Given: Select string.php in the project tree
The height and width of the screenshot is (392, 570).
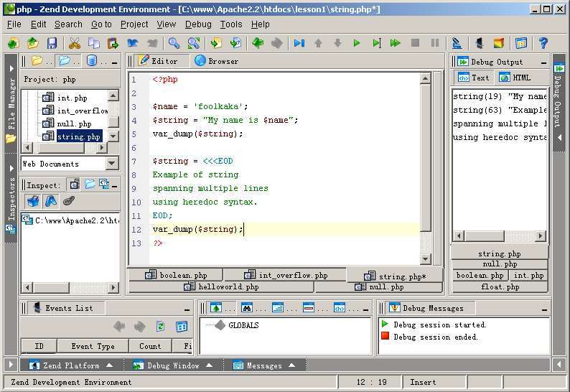Looking at the screenshot, I should (x=78, y=136).
